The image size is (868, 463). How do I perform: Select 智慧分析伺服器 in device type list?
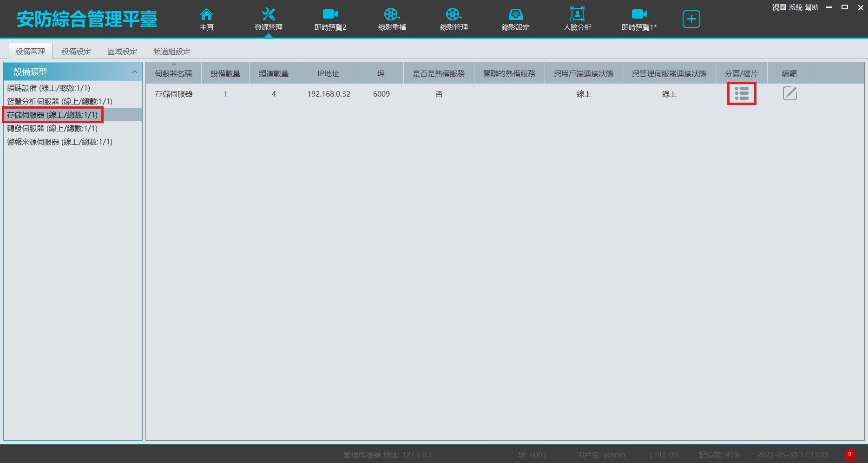coord(73,101)
